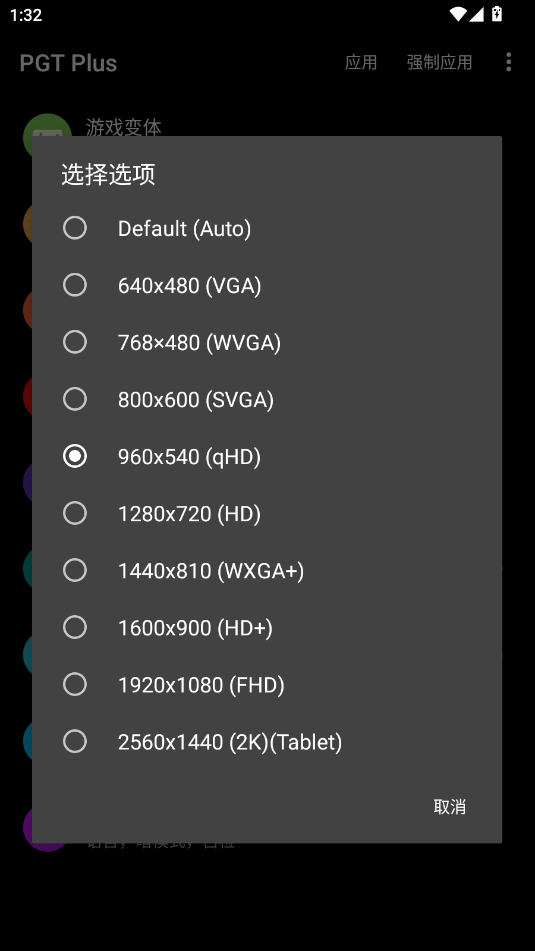Open the three-dot overflow menu

pos(508,62)
